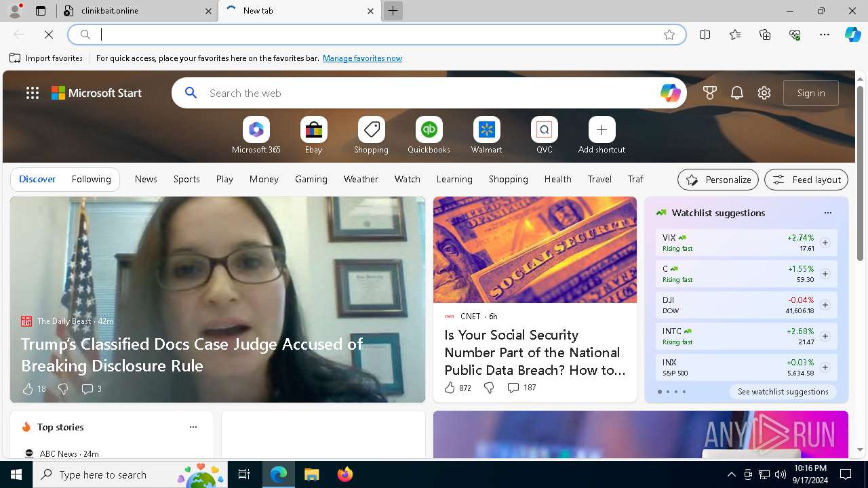Open Feed layout options
868x488 pixels.
click(806, 180)
